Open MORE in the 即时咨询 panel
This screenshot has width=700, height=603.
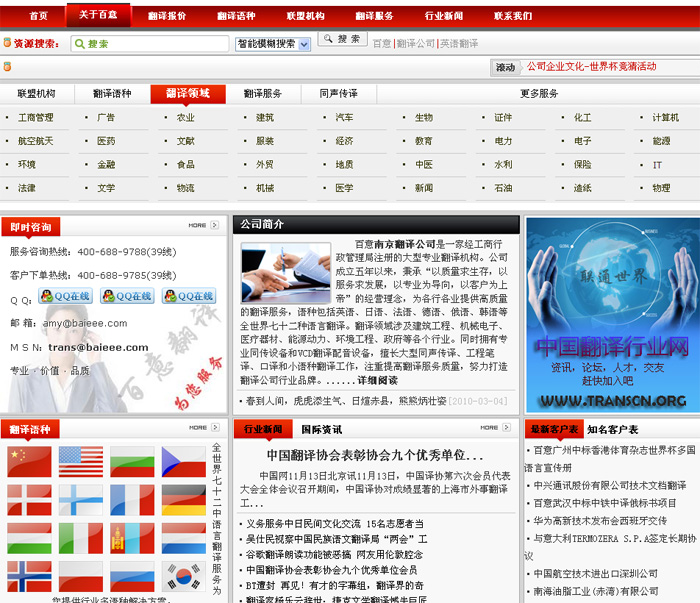pos(203,225)
